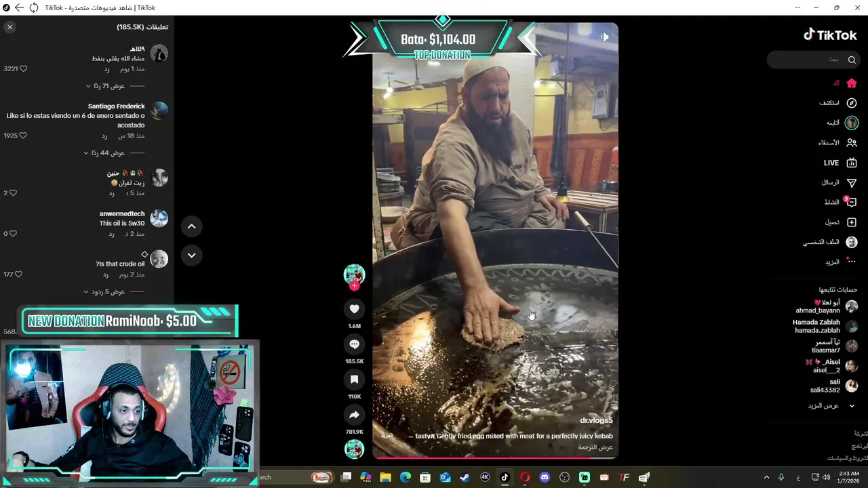Save the video with the bookmark icon

tap(354, 380)
